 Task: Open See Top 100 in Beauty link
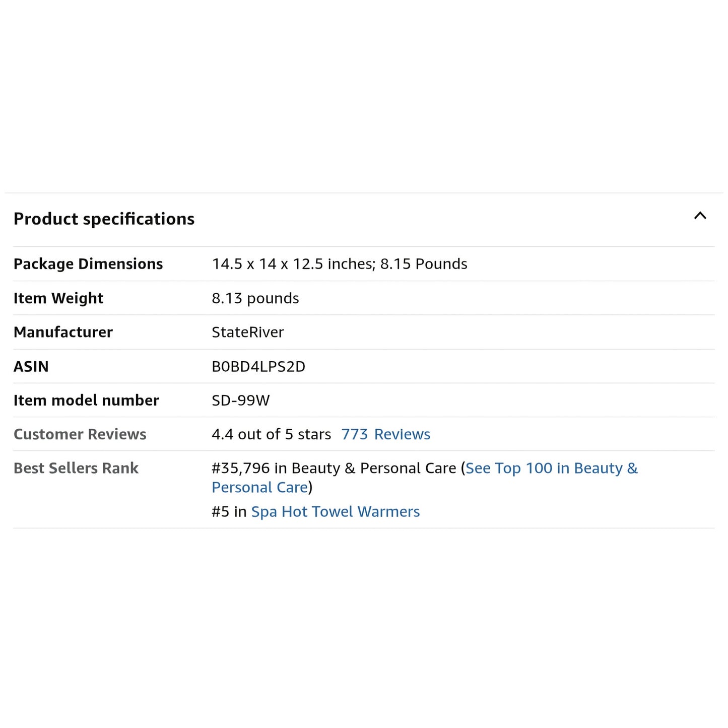coord(551,469)
